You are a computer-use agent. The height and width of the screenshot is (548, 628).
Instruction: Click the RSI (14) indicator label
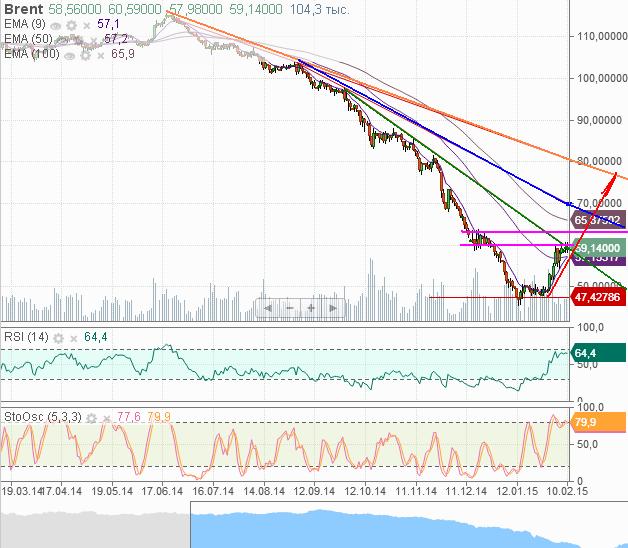tap(25, 336)
